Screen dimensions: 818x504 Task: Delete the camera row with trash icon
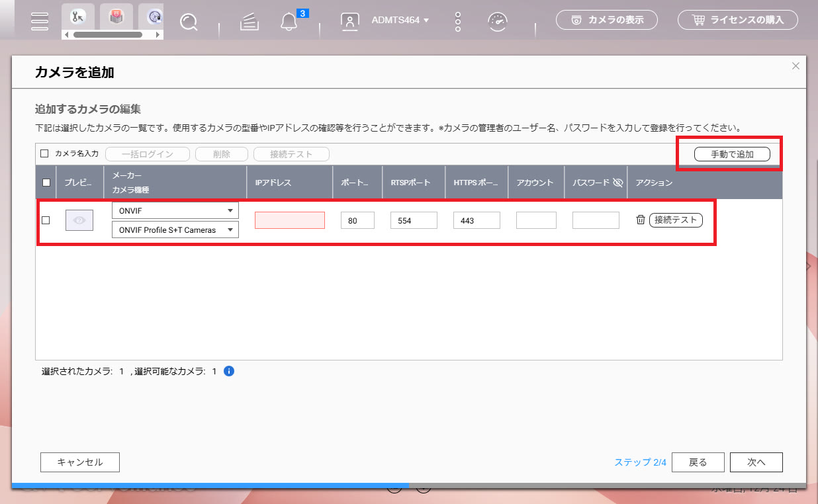point(640,220)
